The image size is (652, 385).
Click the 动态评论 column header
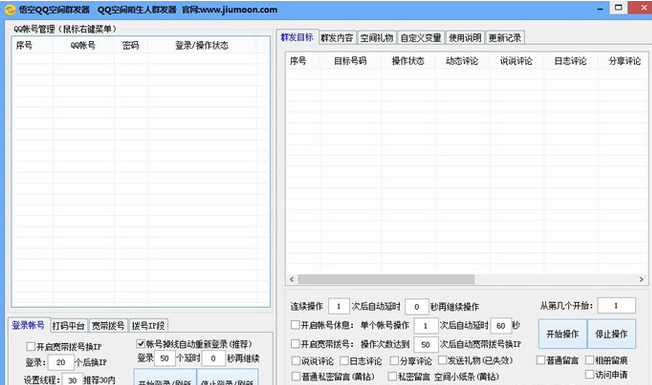462,61
